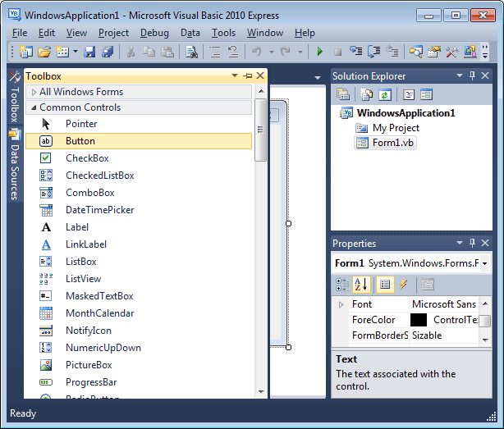Image resolution: width=504 pixels, height=429 pixels.
Task: Click Solution Explorer Refresh icon
Action: pyautogui.click(x=385, y=94)
